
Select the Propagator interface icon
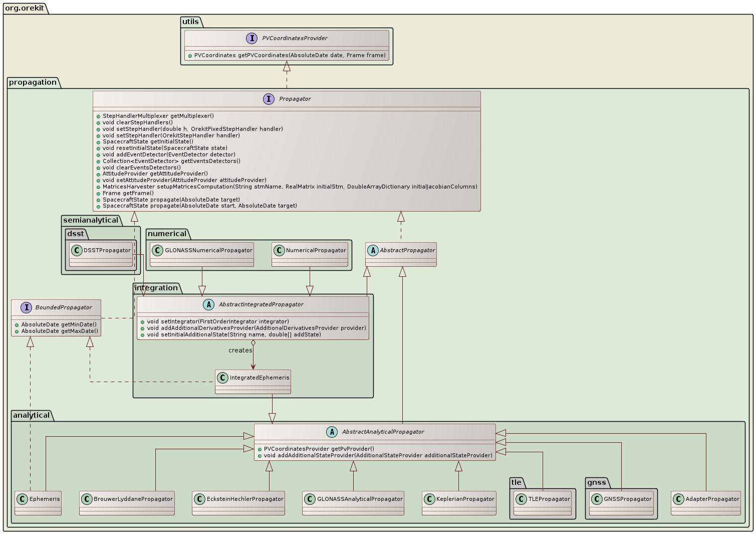tap(268, 99)
